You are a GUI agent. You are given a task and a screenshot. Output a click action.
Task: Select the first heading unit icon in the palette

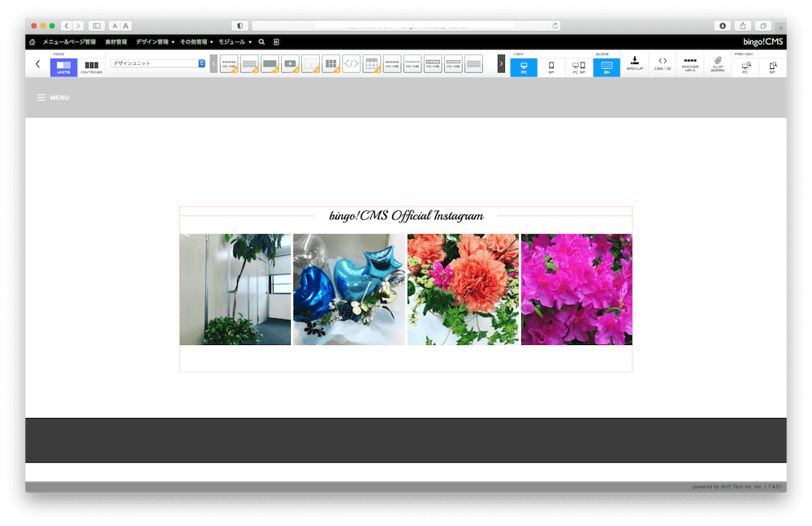click(229, 63)
